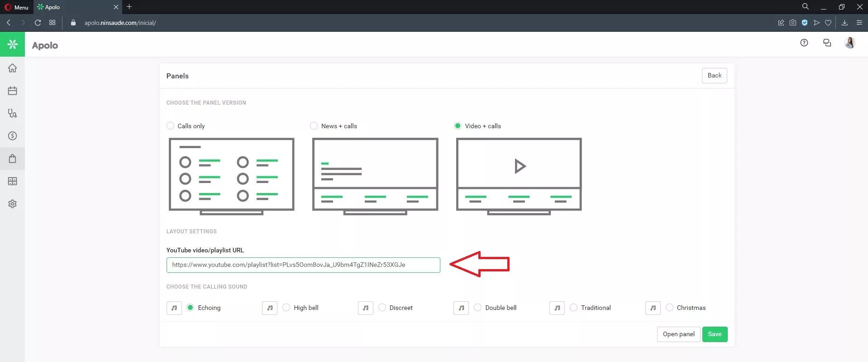Open the chat messages icon
Viewport: 868px width, 362px height.
pyautogui.click(x=827, y=43)
